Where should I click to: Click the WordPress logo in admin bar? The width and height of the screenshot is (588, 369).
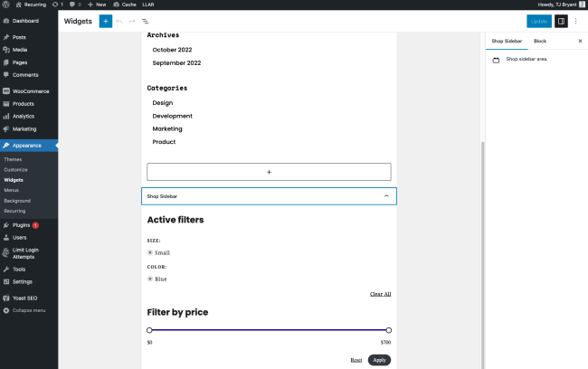6,5
